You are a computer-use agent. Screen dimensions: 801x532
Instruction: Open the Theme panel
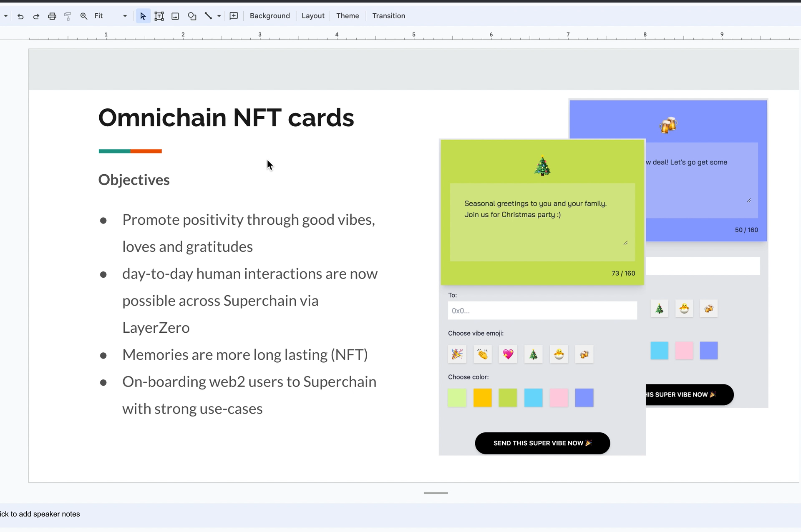click(348, 16)
